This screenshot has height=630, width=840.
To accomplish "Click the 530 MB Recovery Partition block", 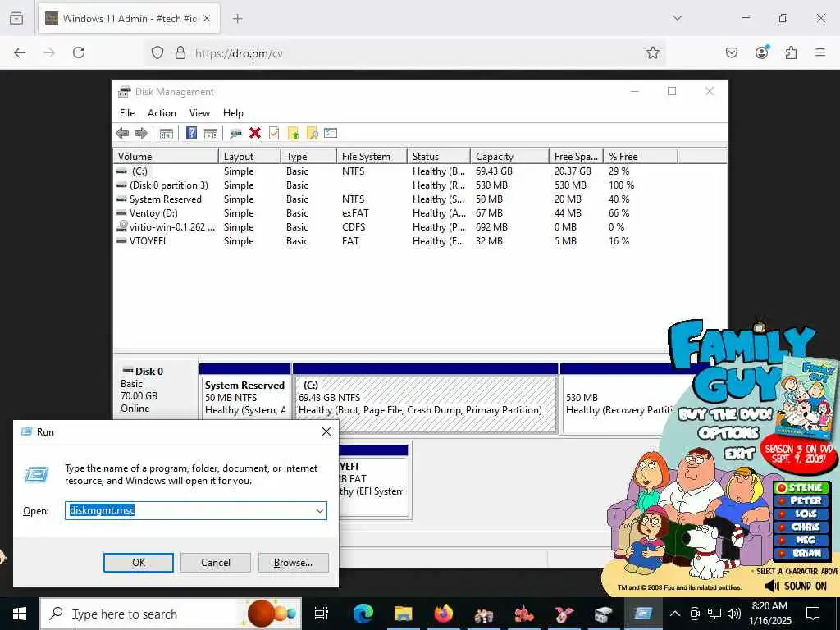I will (x=616, y=397).
